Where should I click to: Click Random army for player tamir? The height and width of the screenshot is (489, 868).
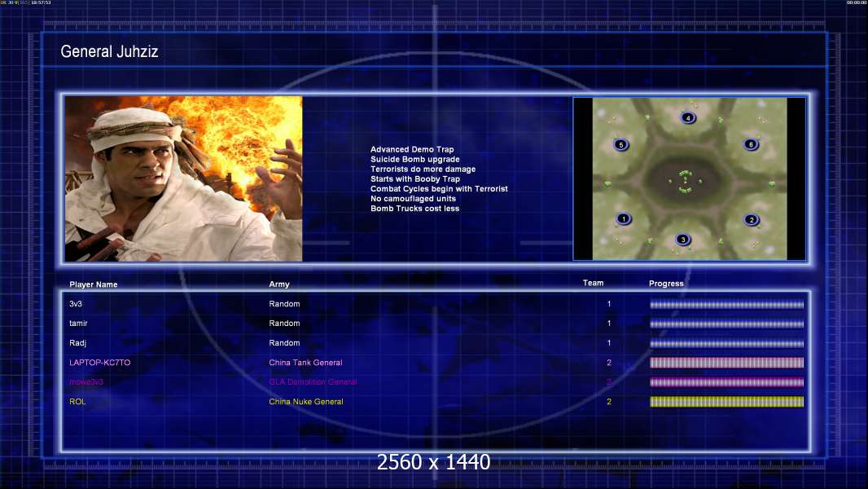[x=284, y=324]
